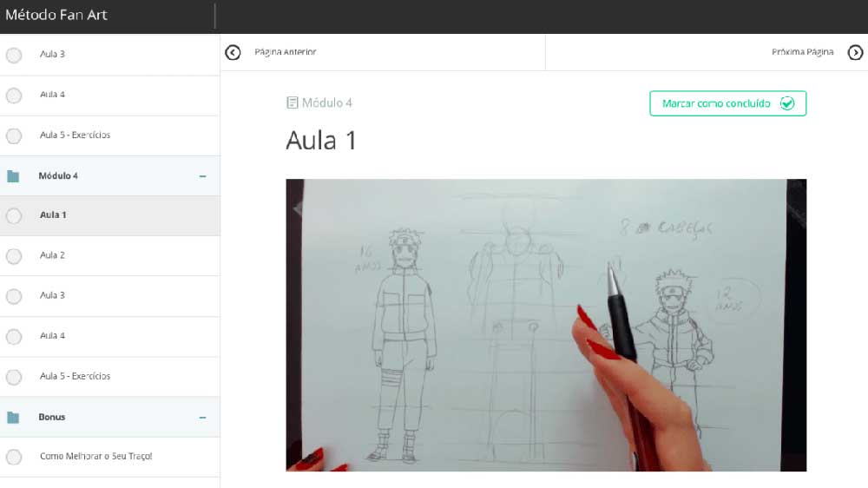Collapse the Bonus section with minus
Image resolution: width=868 pixels, height=488 pixels.
click(202, 417)
